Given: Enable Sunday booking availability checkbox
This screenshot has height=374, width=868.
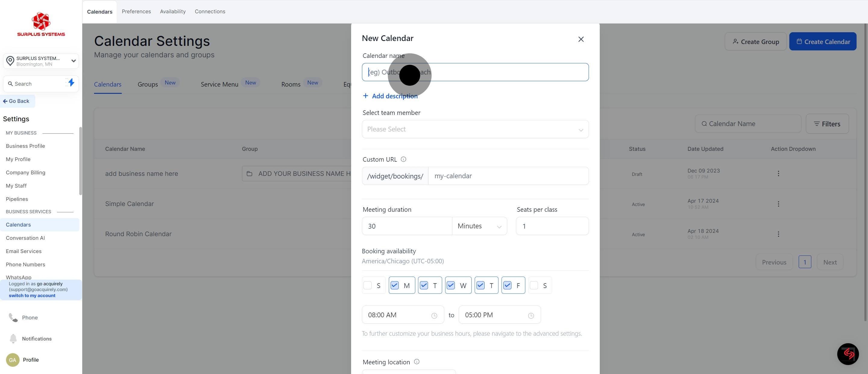Looking at the screenshot, I should point(368,285).
